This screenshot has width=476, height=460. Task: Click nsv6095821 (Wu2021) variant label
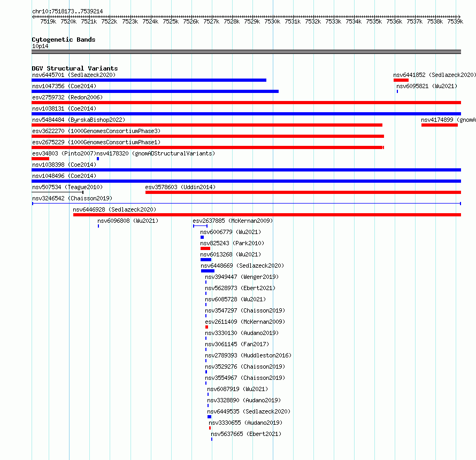427,86
